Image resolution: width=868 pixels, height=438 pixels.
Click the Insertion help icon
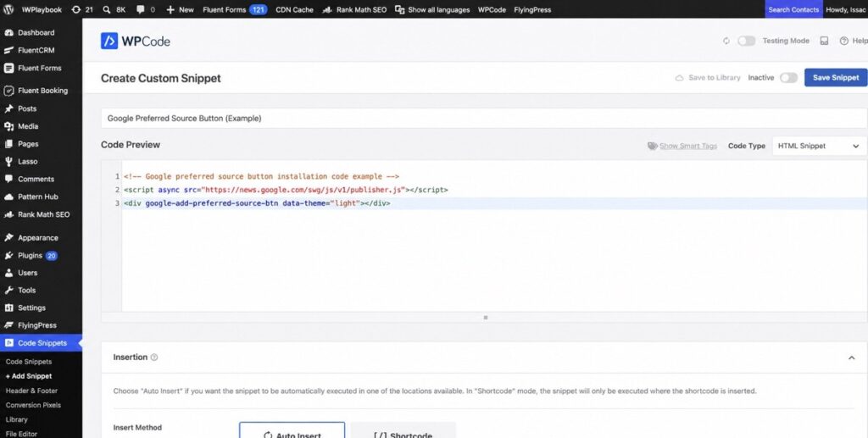click(154, 358)
